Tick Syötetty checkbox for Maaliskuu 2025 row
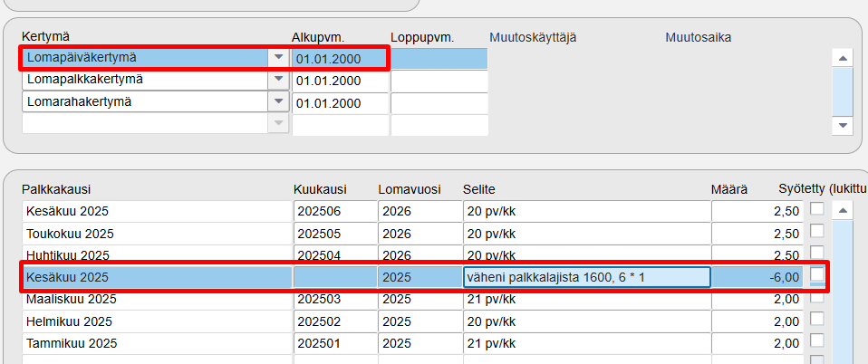868x364 pixels. click(x=817, y=296)
